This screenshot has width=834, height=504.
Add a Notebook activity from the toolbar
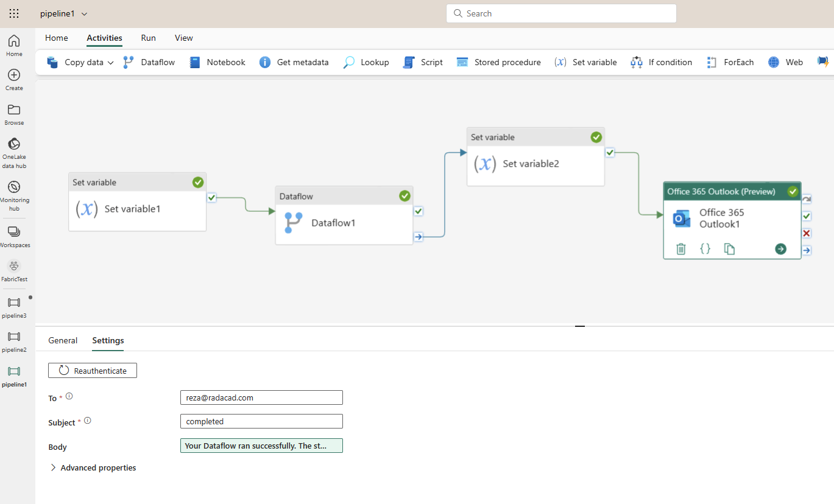coord(217,62)
